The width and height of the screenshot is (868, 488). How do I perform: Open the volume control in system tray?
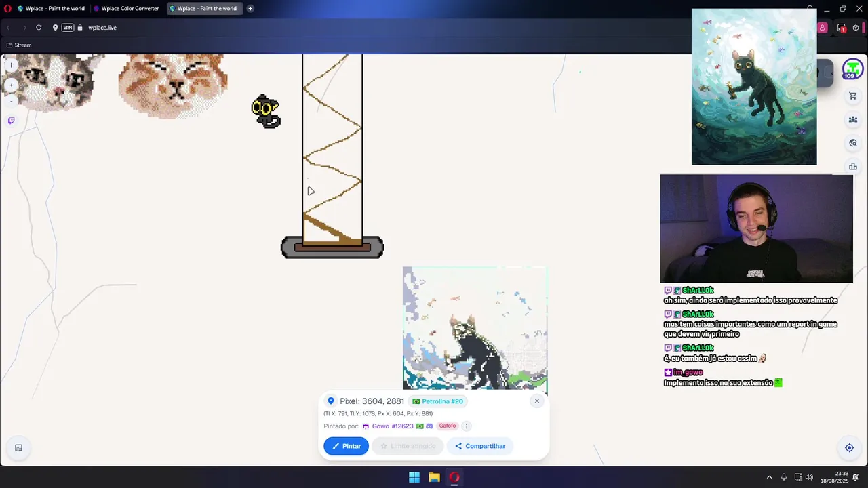coord(809,477)
